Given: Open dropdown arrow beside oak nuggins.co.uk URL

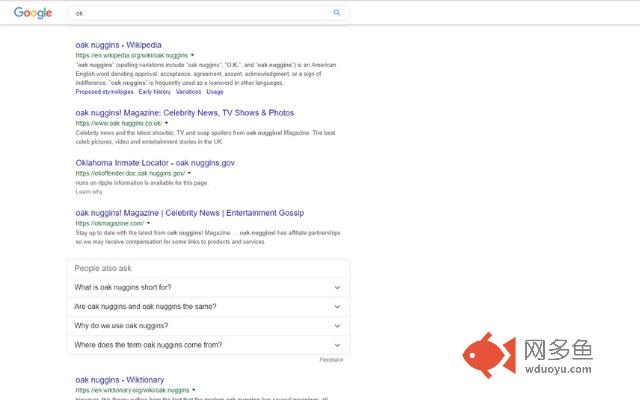Looking at the screenshot, I should 166,123.
